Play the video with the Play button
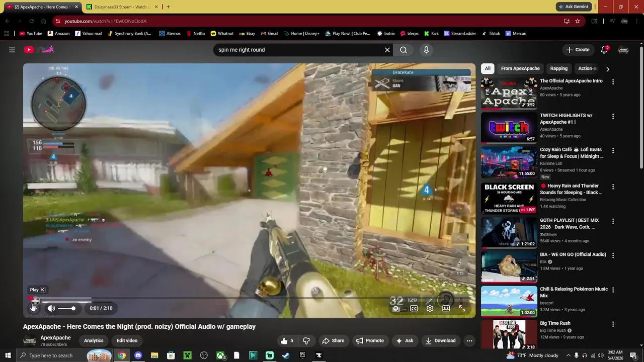The image size is (644, 362). tap(33, 308)
